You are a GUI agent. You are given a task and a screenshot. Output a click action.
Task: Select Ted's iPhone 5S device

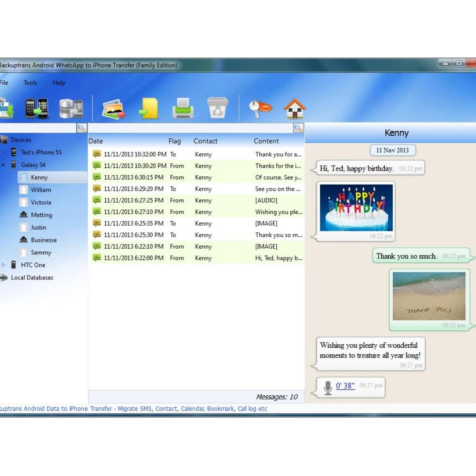[x=41, y=152]
